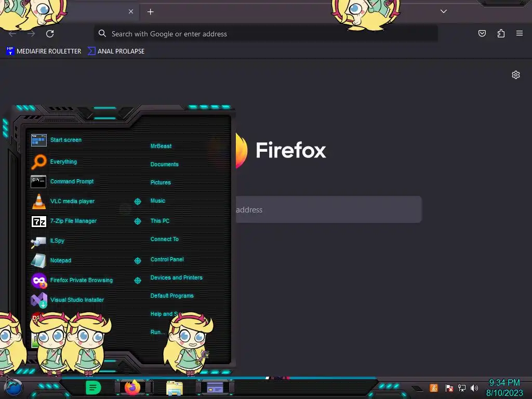Open Default Programs

(x=171, y=296)
